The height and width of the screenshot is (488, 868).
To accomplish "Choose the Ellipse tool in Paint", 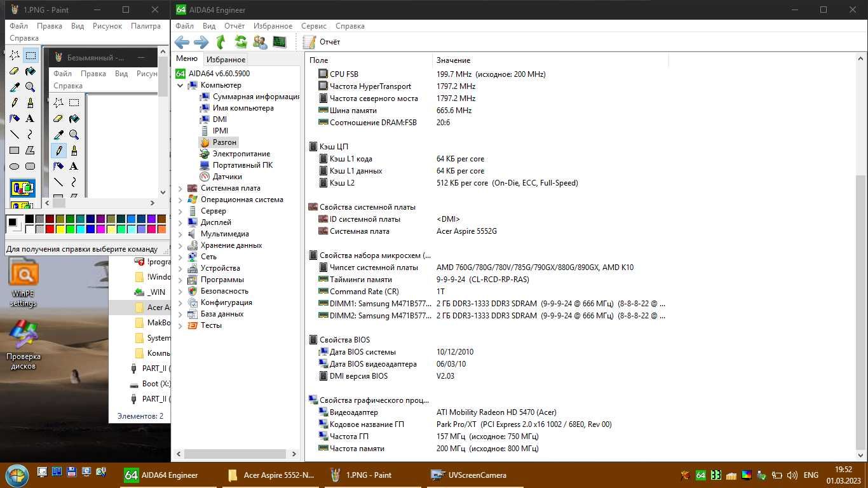I will [14, 166].
